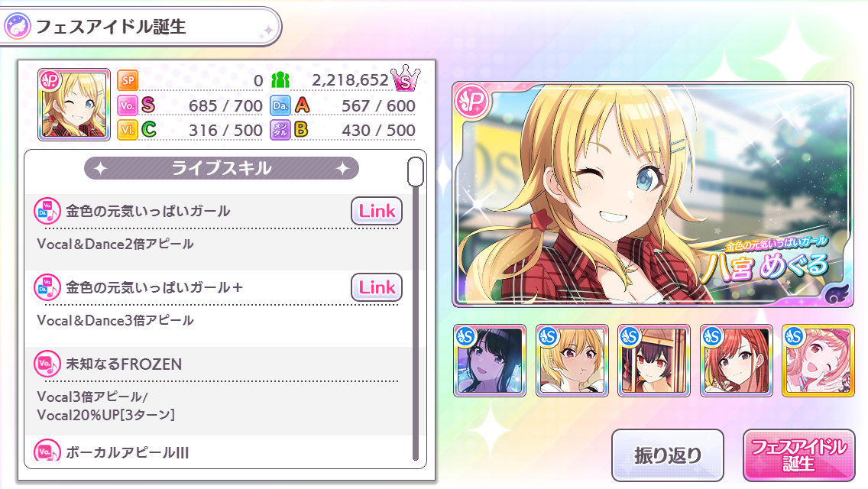The image size is (868, 489).
Task: Select the blonde short-haired support idol thumbnail
Action: tap(572, 361)
